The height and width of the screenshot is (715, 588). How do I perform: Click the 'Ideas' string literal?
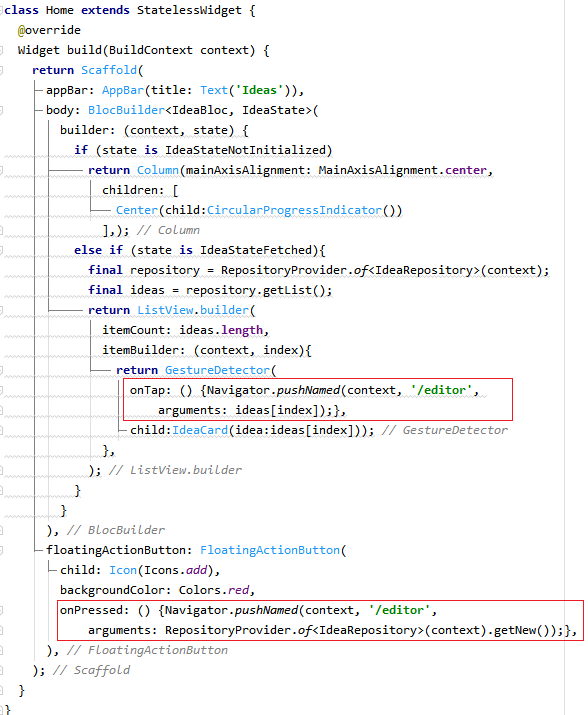coord(259,90)
